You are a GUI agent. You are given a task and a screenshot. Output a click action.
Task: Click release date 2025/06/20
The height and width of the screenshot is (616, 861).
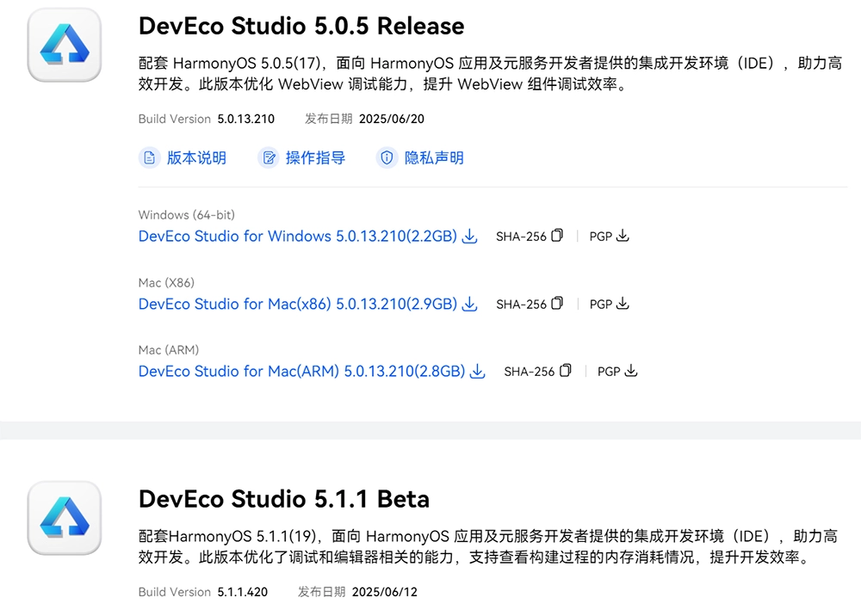coord(392,119)
